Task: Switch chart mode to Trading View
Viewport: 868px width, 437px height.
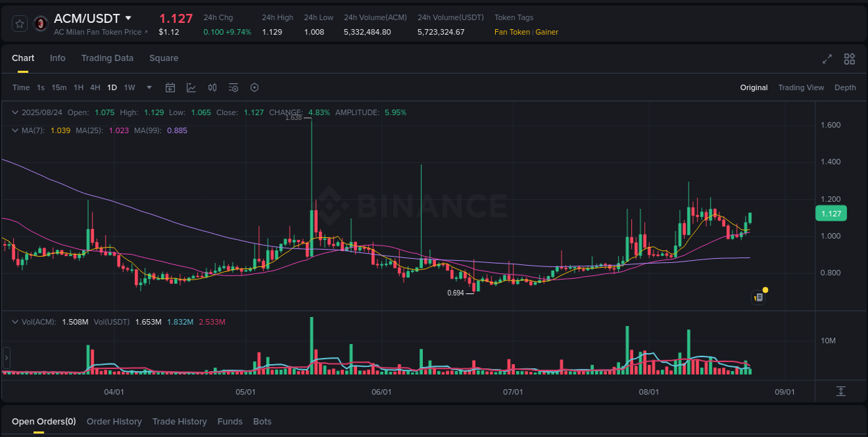Action: (802, 87)
